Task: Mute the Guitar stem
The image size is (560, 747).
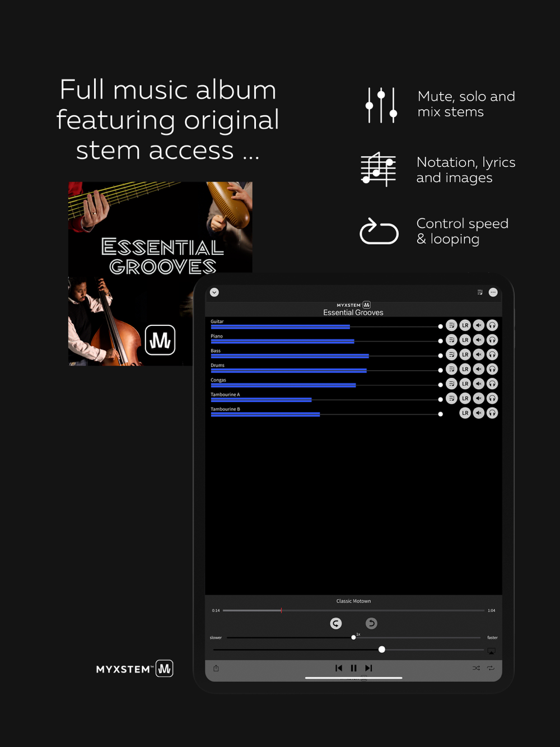Action: pos(479,325)
